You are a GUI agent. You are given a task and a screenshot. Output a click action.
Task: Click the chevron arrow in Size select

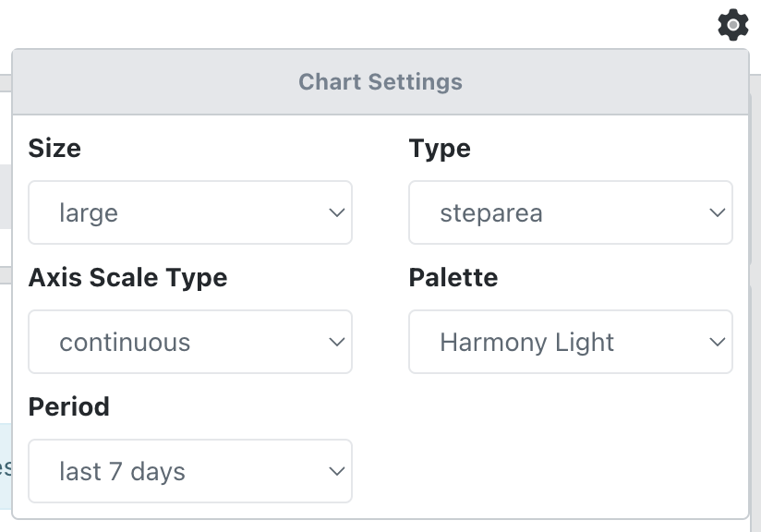336,213
